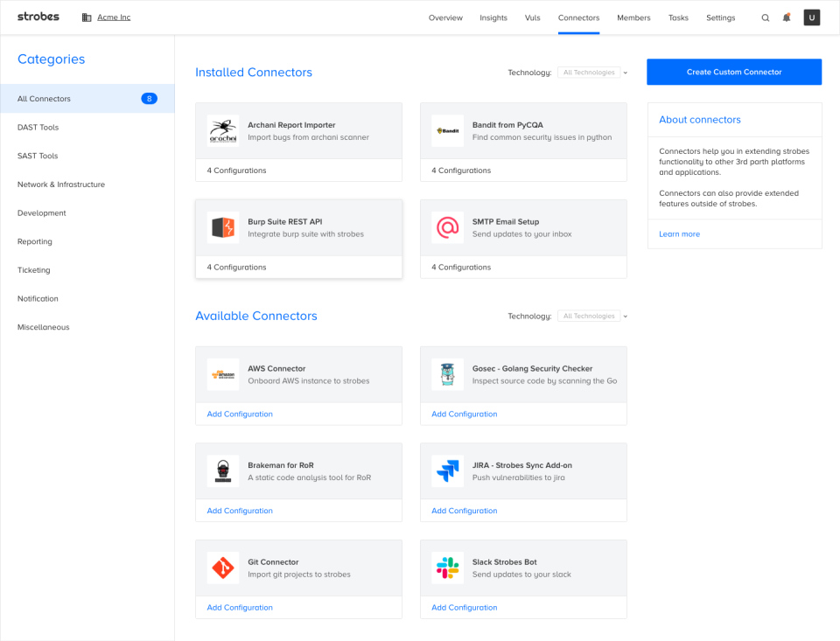Image resolution: width=840 pixels, height=641 pixels.
Task: Click the Burp Suite logo icon
Action: [223, 227]
